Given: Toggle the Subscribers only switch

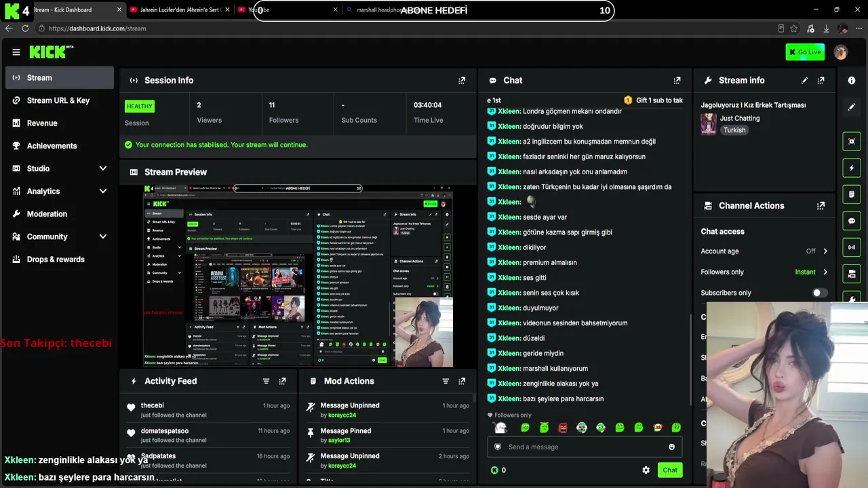Looking at the screenshot, I should [x=820, y=293].
